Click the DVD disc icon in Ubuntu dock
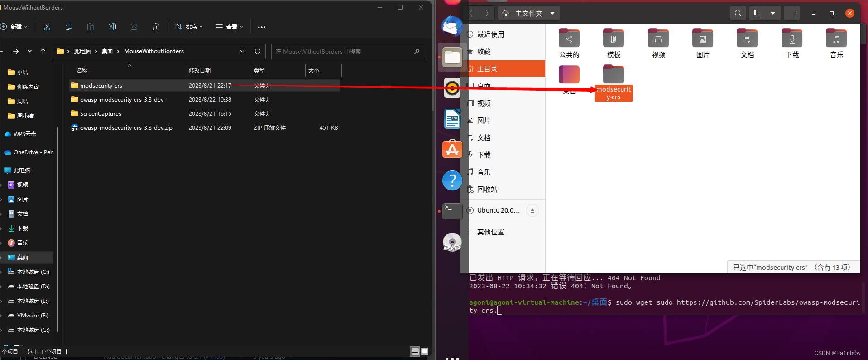The image size is (868, 360). click(452, 242)
